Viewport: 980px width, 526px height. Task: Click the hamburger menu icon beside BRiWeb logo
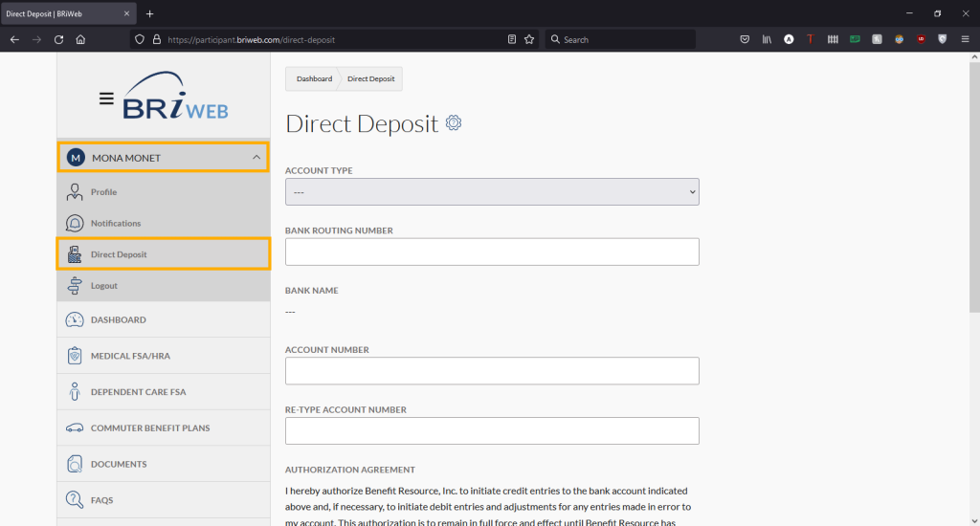click(x=106, y=99)
